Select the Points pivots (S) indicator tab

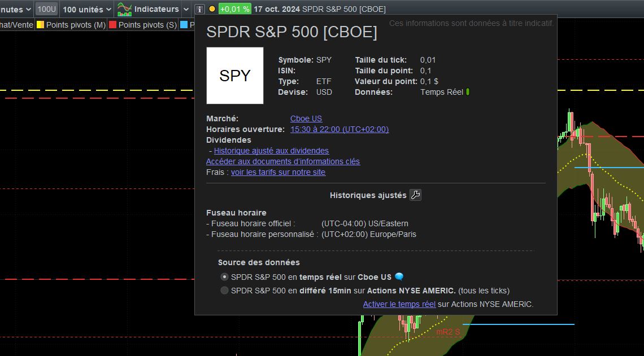coord(142,25)
